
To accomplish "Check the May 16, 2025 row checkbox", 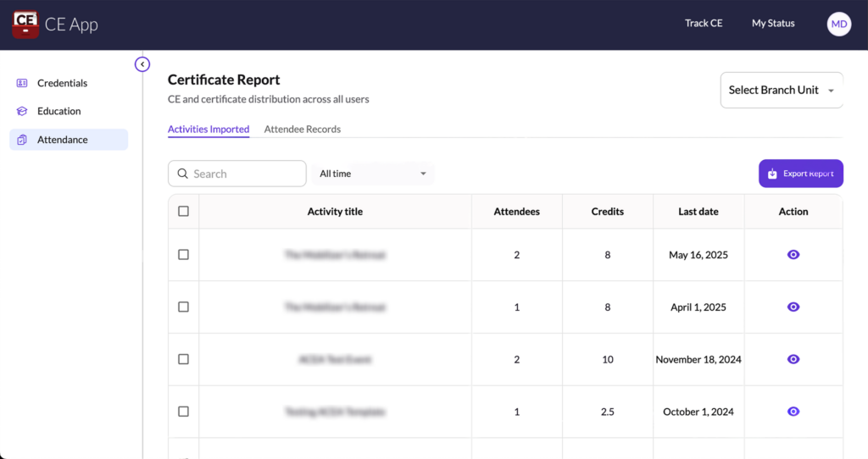I will point(183,254).
